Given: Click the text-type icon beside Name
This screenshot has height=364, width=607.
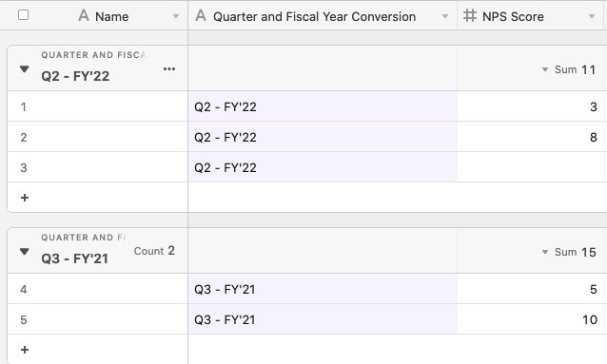Looking at the screenshot, I should [84, 15].
